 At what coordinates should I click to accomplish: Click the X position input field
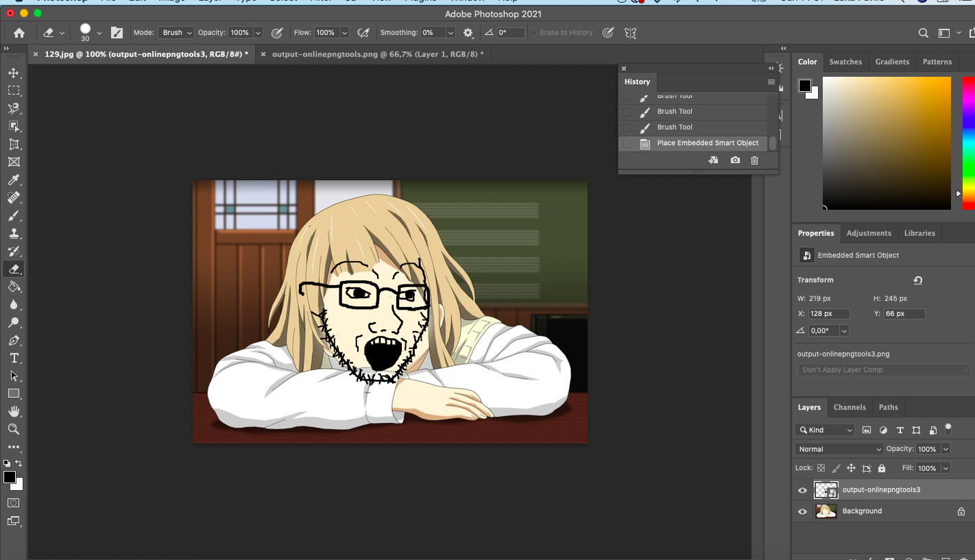[x=828, y=314]
